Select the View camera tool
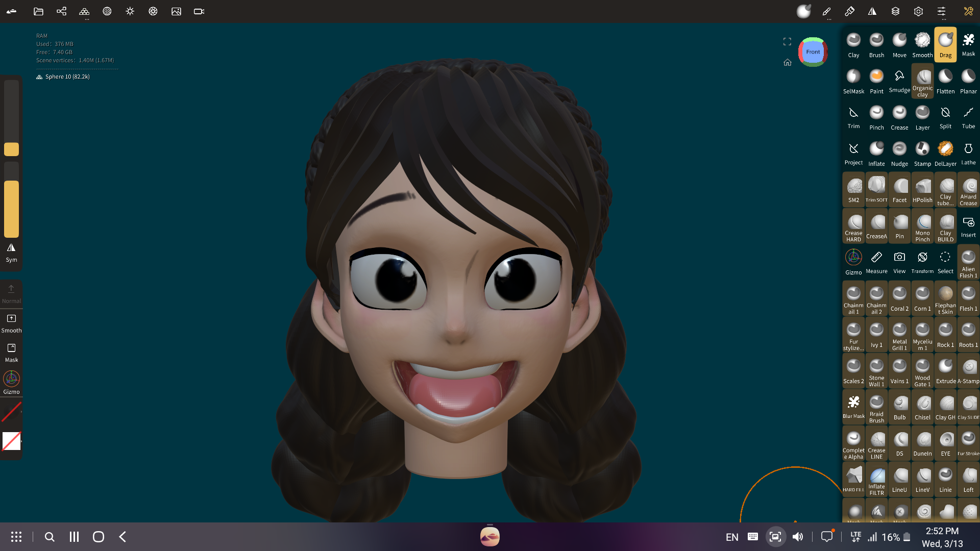Viewport: 980px width, 551px height. pos(899,262)
